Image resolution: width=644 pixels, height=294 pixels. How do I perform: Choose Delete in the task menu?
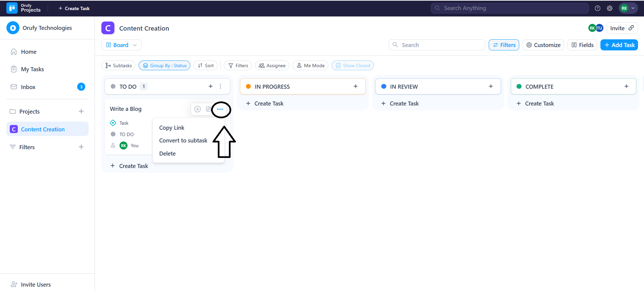tap(167, 154)
